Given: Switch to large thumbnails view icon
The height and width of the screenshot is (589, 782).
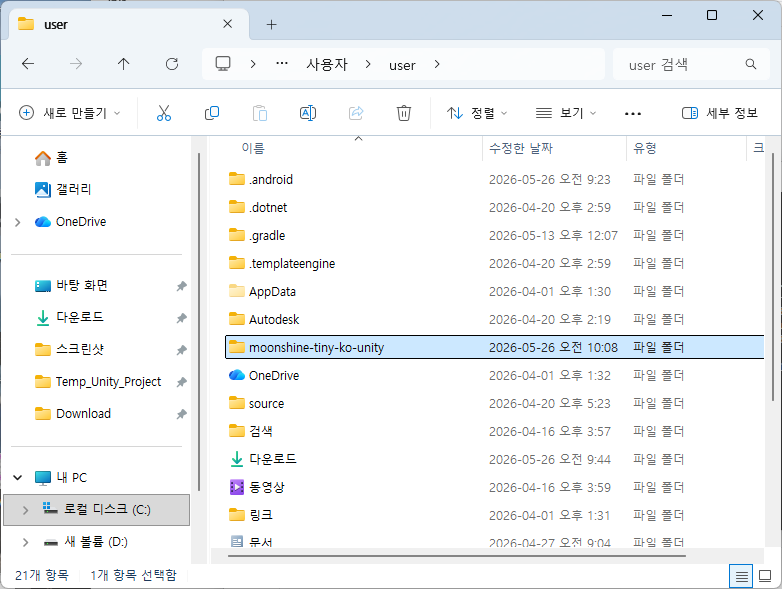Looking at the screenshot, I should 765,577.
